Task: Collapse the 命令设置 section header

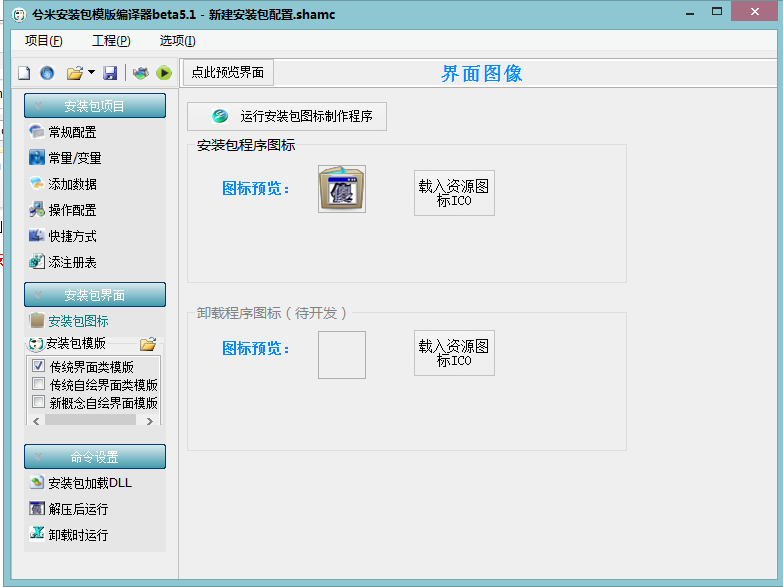Action: tap(95, 457)
